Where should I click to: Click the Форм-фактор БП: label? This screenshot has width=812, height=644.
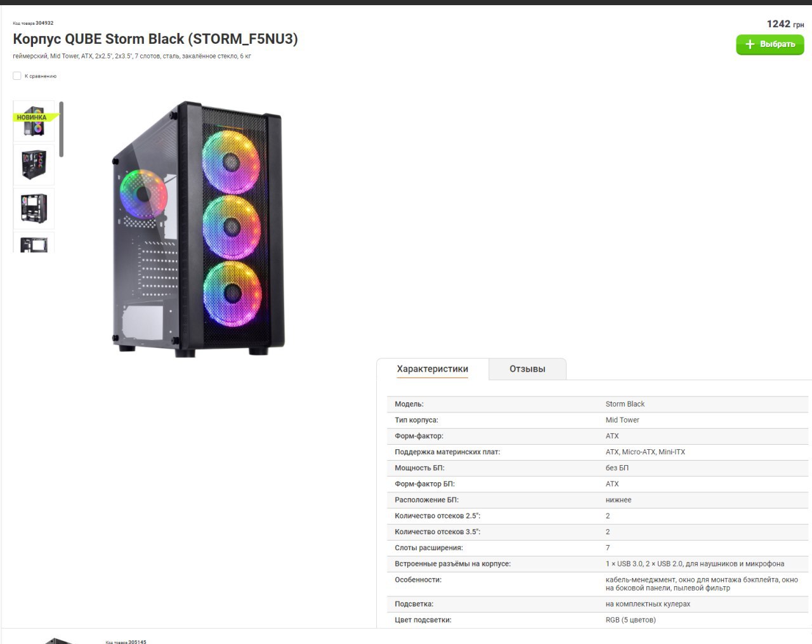[424, 484]
